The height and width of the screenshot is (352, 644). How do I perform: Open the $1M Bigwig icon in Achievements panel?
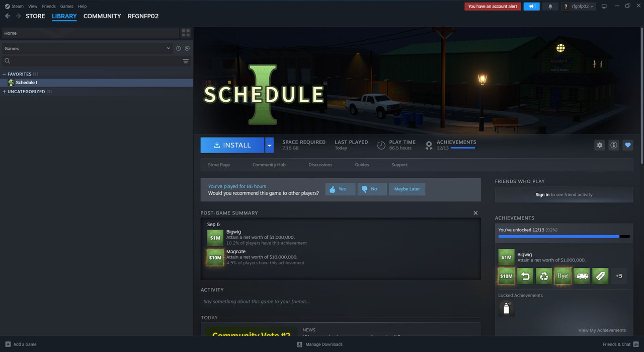(506, 257)
